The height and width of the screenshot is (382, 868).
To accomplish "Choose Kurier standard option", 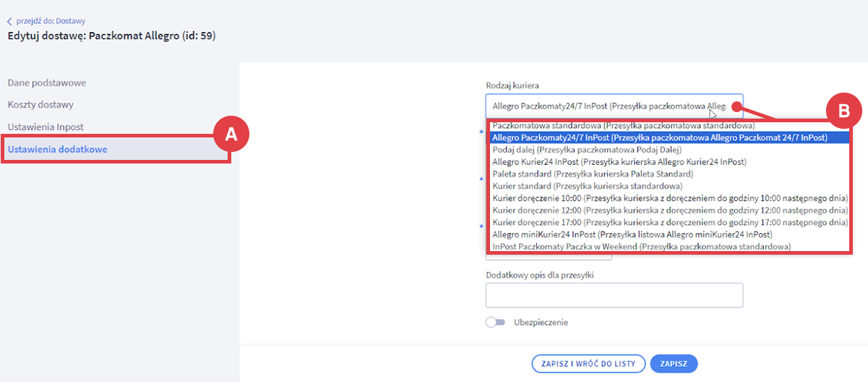I will [669, 186].
